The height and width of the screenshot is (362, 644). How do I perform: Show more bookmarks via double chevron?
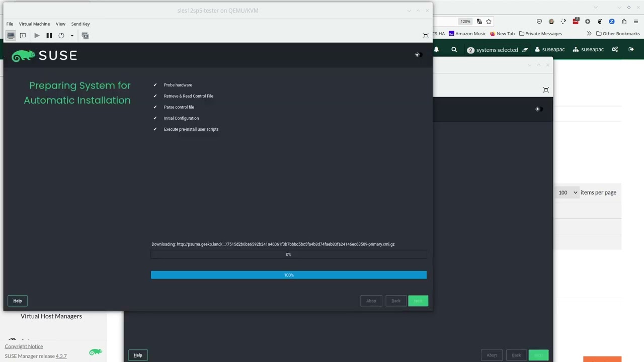pyautogui.click(x=589, y=34)
